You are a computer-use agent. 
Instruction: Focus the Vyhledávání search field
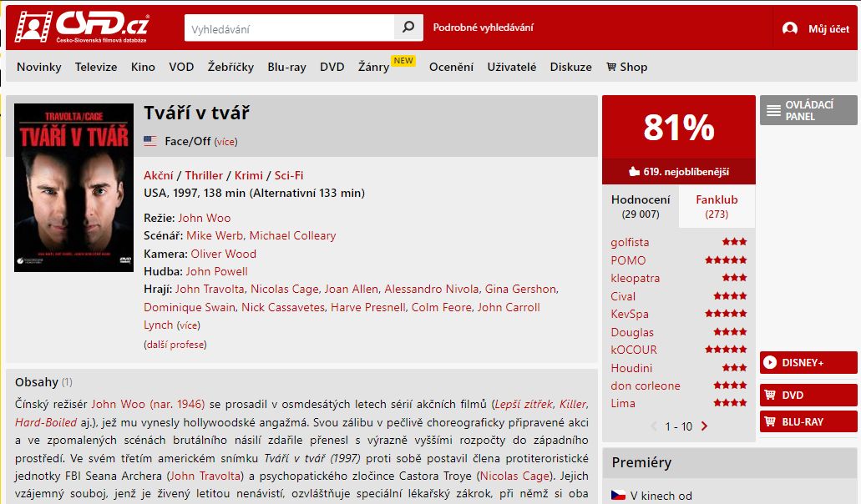tap(290, 28)
